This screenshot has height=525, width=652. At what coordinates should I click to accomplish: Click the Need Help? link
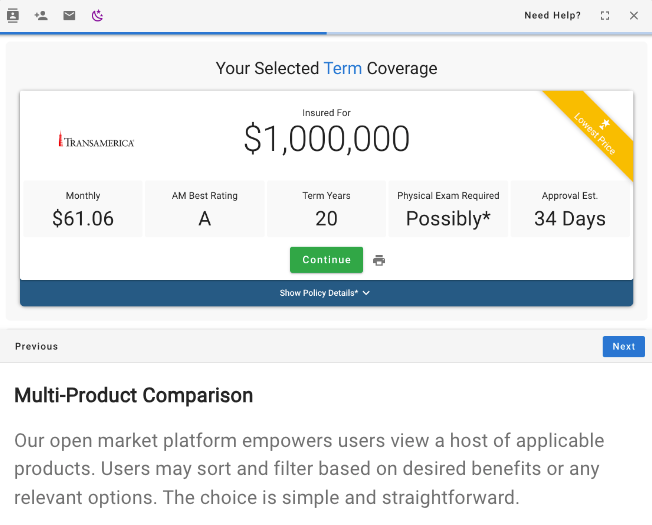pyautogui.click(x=552, y=15)
